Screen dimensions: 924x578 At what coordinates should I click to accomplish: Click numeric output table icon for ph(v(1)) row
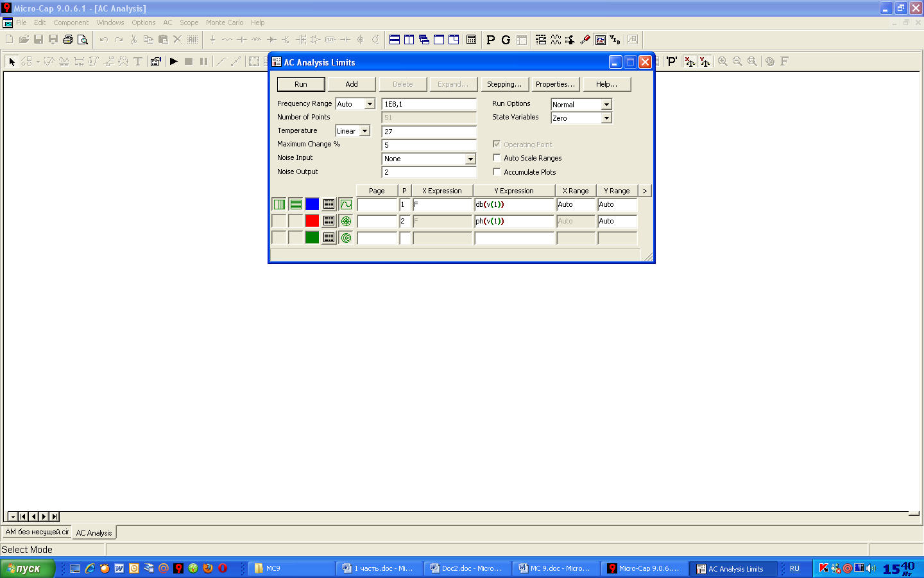click(329, 221)
